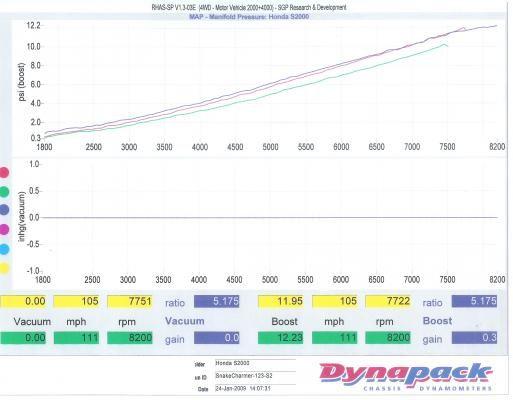Click the Vacuum gain 0.0 box
This screenshot has width=513, height=400.
coord(217,338)
